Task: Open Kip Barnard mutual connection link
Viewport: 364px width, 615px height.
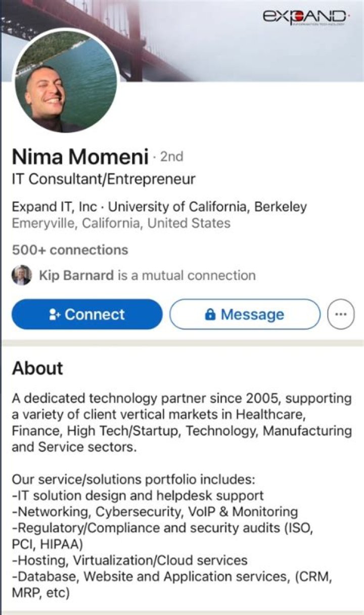Action: pyautogui.click(x=76, y=275)
